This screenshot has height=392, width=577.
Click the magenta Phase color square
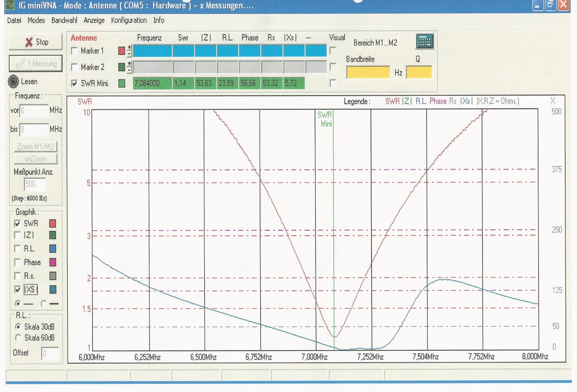[53, 262]
